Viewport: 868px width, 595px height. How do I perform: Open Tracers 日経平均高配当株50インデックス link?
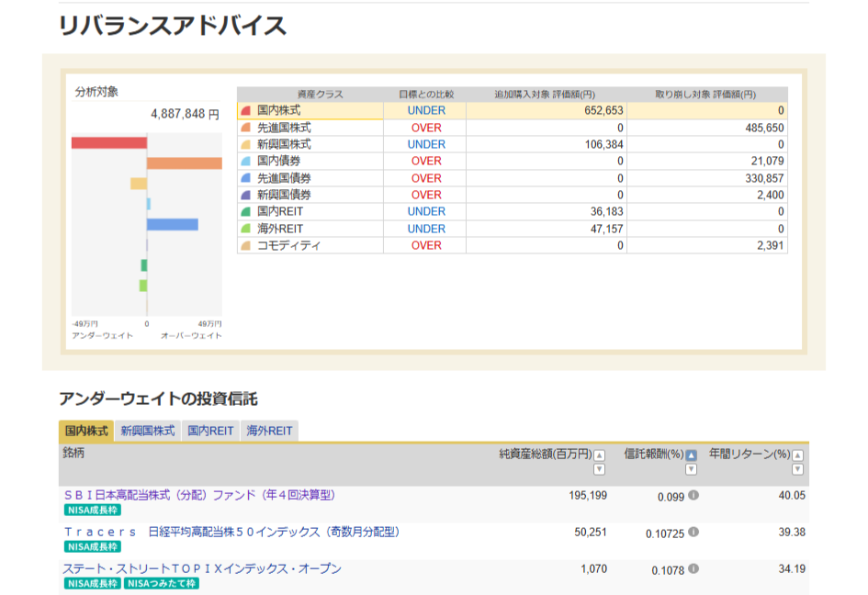231,532
